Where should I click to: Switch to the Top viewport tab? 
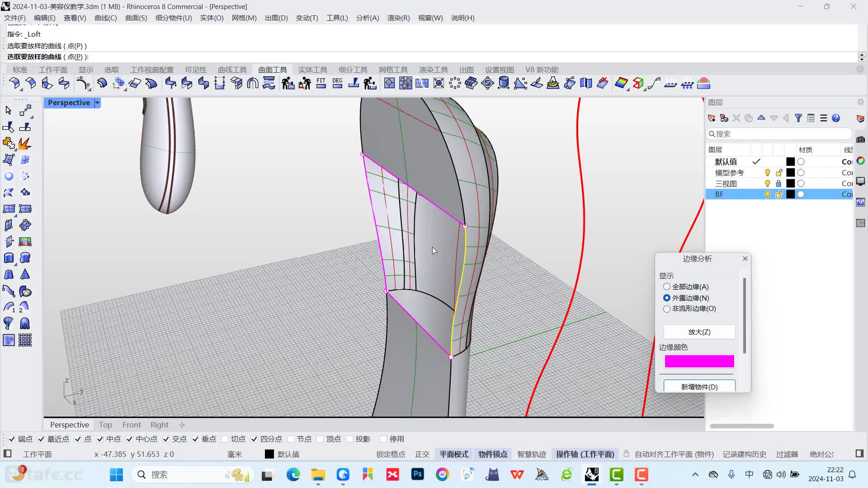pos(105,425)
